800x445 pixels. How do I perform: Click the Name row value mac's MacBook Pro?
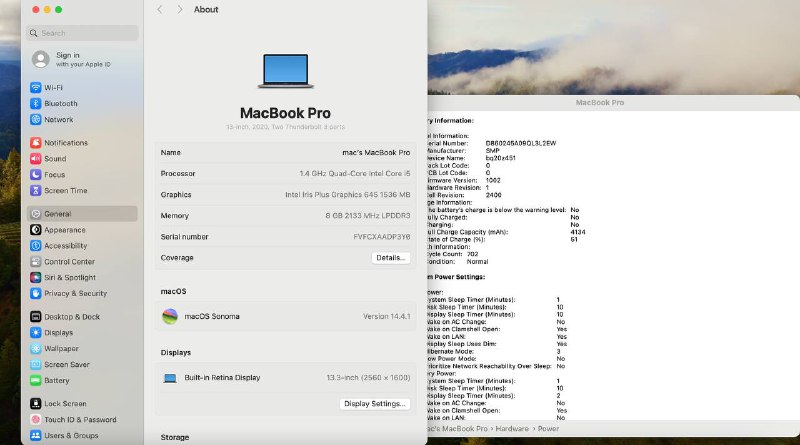(376, 153)
